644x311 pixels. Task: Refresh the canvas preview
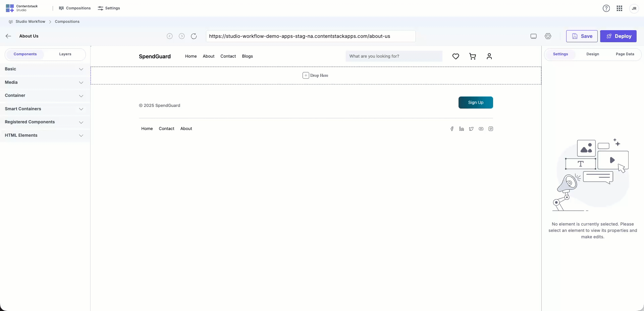point(194,36)
